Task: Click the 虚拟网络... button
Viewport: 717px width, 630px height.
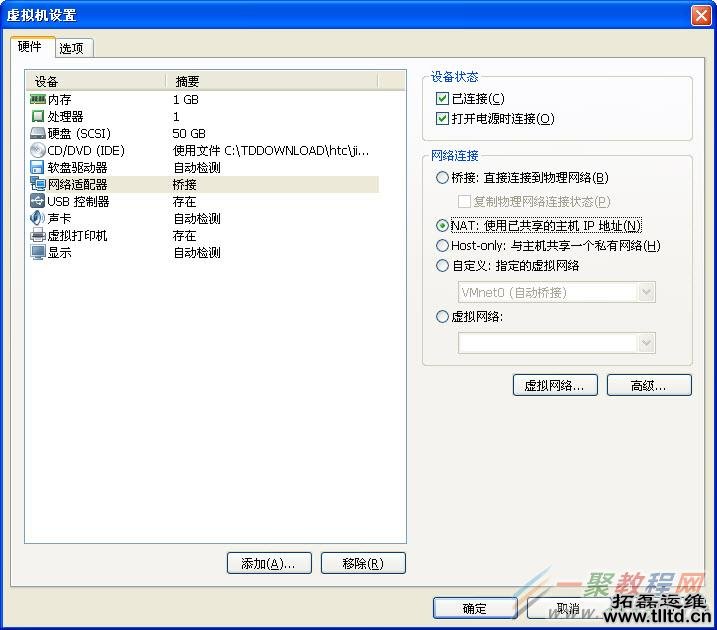Action: pos(555,385)
